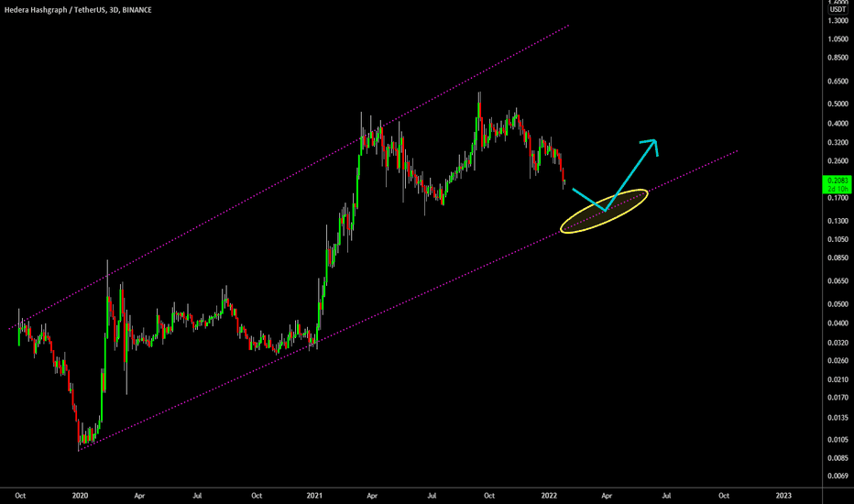Viewport: 854px width, 504px height.
Task: Click the 0.5000 price axis label
Action: [838, 104]
